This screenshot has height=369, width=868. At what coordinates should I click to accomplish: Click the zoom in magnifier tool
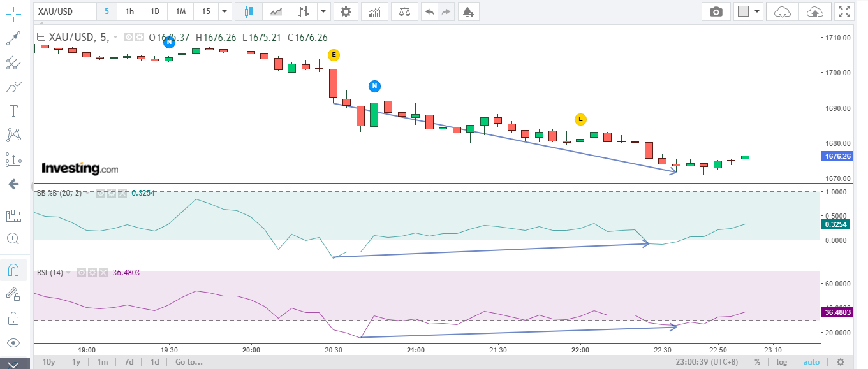pos(13,238)
